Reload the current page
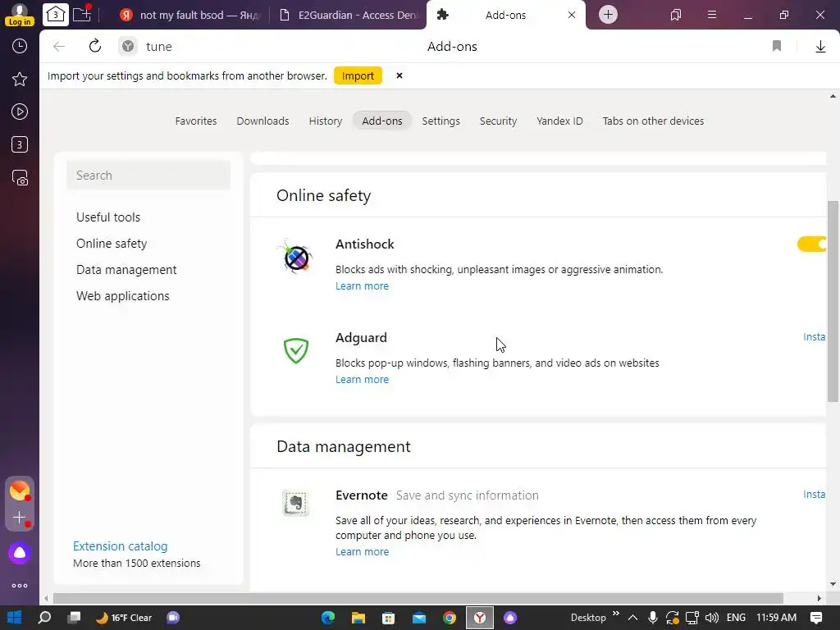 point(95,46)
